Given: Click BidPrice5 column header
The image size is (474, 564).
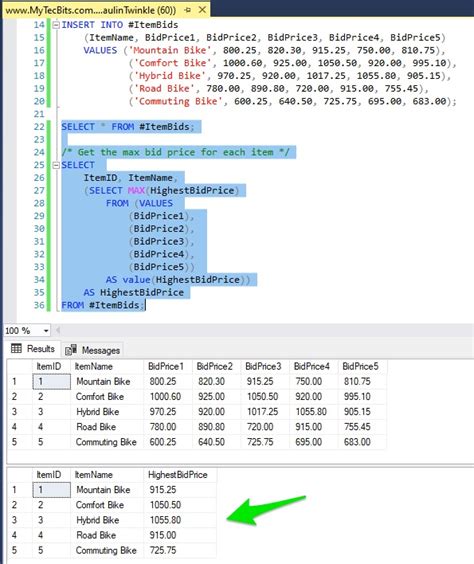Looking at the screenshot, I should [362, 366].
